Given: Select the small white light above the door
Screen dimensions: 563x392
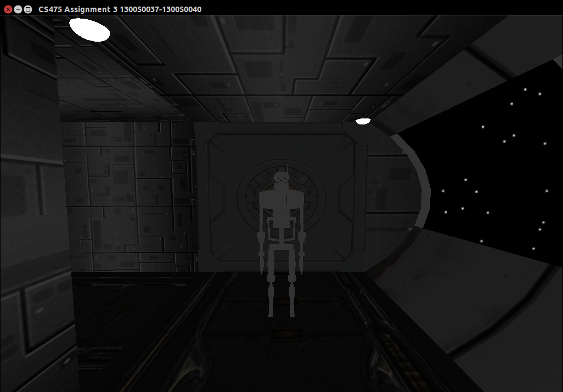Looking at the screenshot, I should pyautogui.click(x=363, y=121).
